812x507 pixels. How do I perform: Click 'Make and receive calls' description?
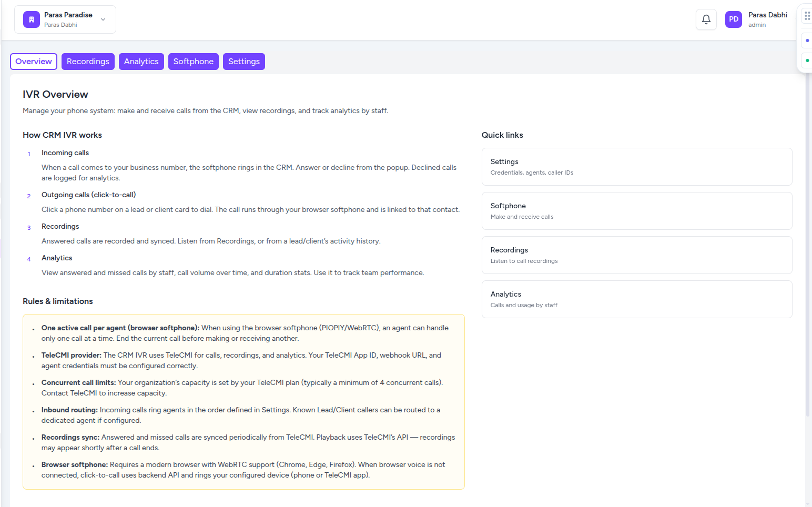[522, 217]
